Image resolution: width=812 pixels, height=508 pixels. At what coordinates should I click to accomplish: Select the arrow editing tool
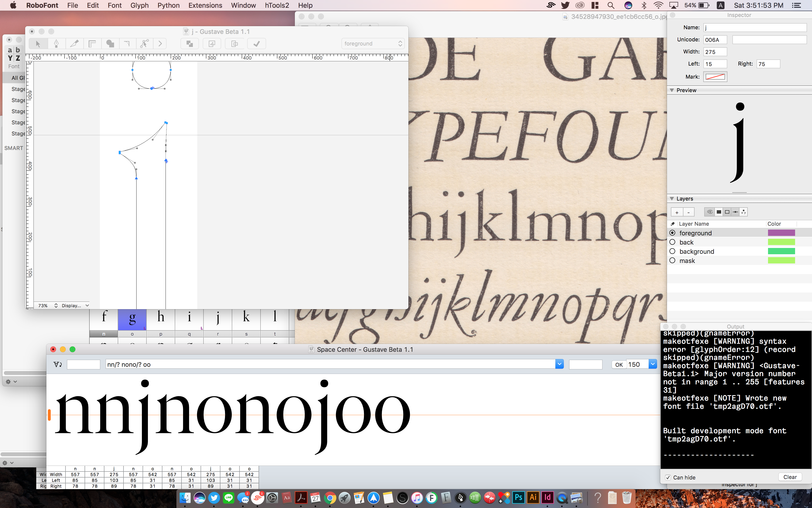38,44
